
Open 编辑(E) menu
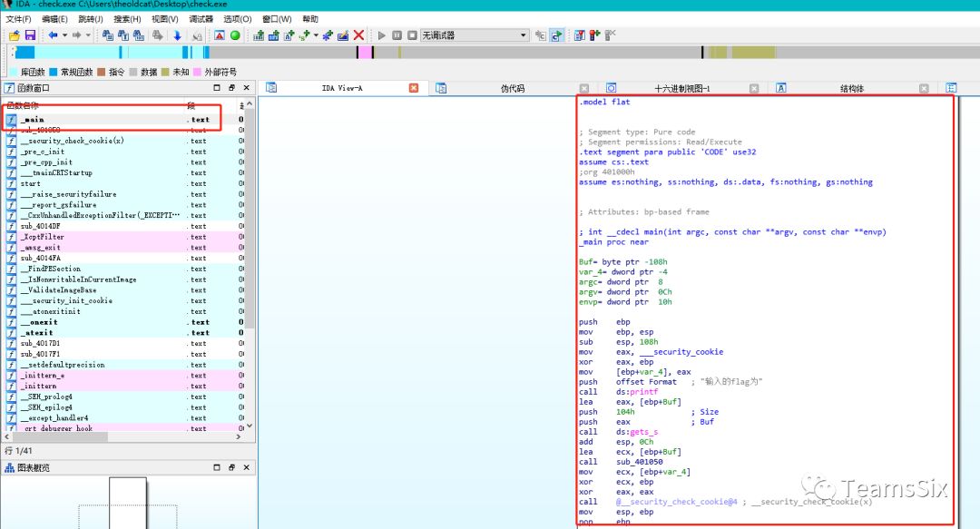(54, 19)
